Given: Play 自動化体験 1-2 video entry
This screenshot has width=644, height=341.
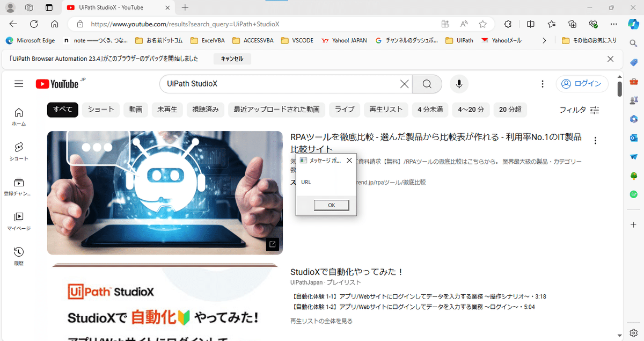Looking at the screenshot, I should [413, 307].
